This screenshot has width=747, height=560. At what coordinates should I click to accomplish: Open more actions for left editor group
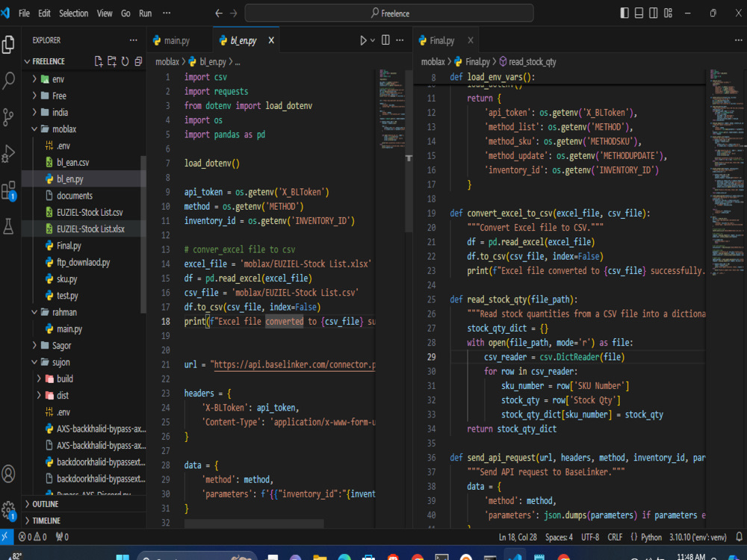click(x=400, y=40)
